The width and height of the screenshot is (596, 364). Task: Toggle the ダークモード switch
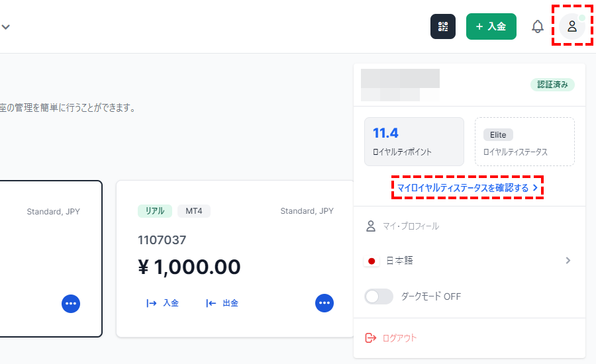(379, 296)
